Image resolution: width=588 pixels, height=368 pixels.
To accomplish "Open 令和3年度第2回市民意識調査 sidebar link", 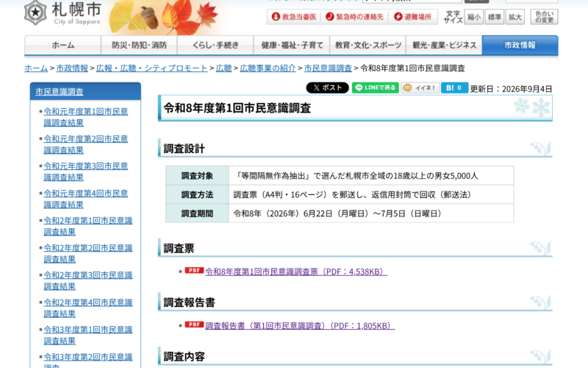I will pyautogui.click(x=87, y=360).
